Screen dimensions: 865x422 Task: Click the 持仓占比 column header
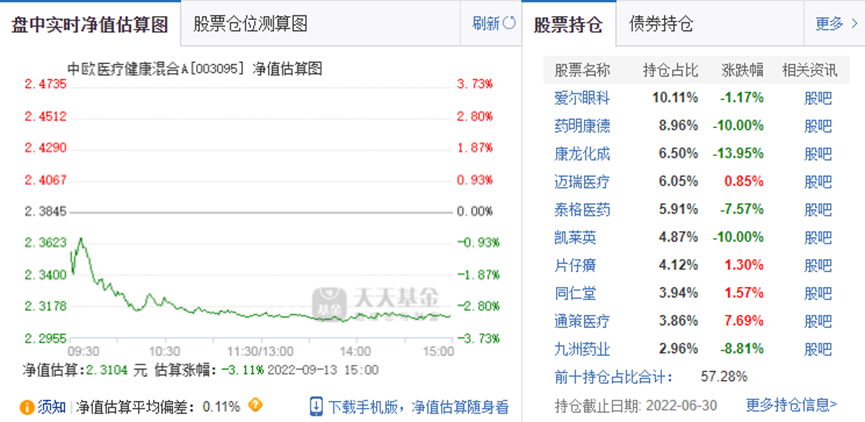pos(670,70)
